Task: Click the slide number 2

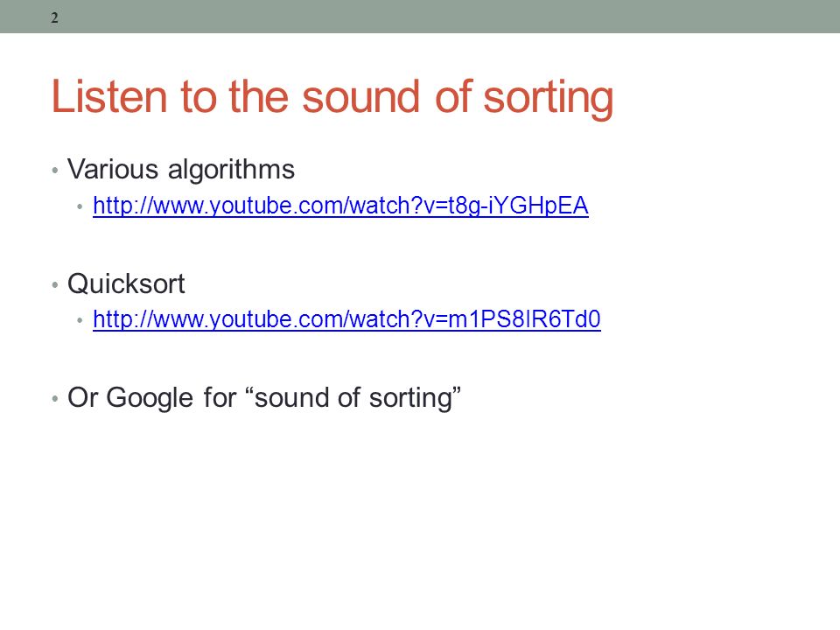Action: [54, 18]
